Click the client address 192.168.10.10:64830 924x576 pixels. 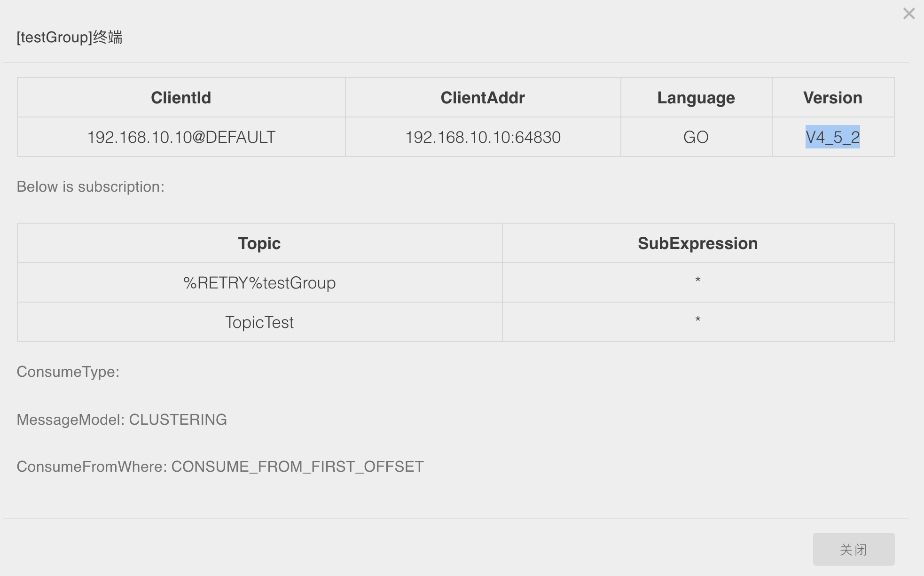coord(483,137)
